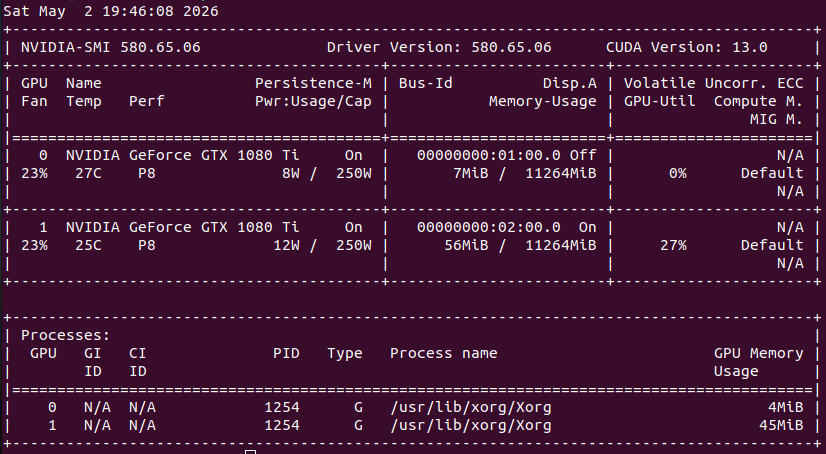The width and height of the screenshot is (826, 454).
Task: Select the Bus-Id column header
Action: point(426,83)
